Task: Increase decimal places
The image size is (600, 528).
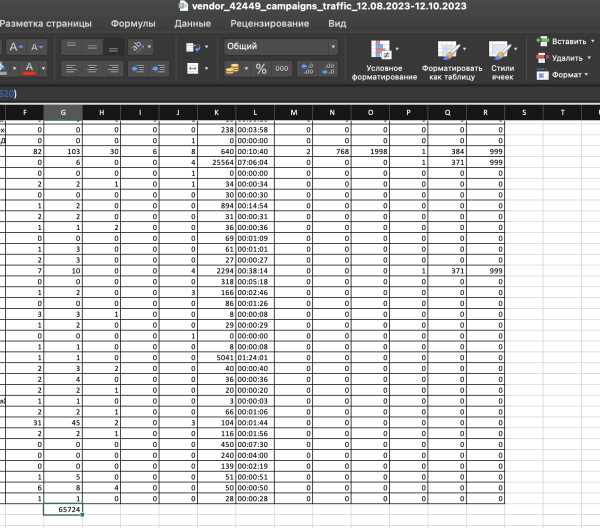Action: pos(307,69)
